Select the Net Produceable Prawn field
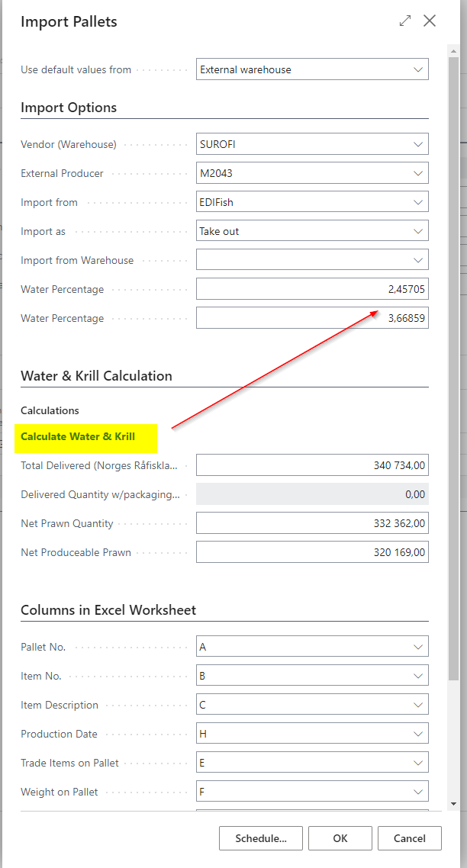 click(312, 552)
